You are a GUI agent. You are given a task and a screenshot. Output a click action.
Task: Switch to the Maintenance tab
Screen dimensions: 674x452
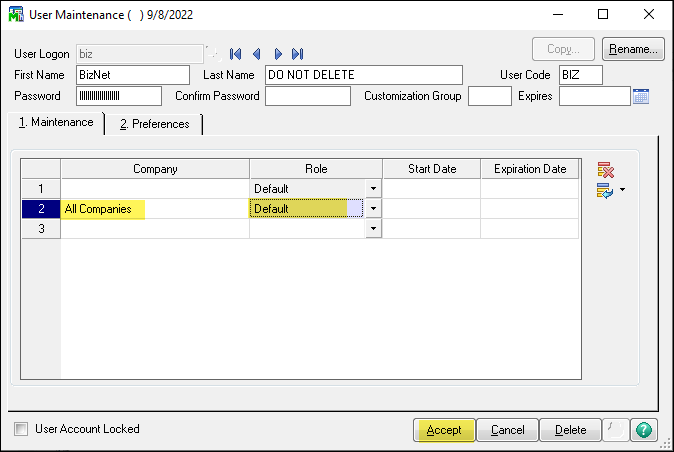click(56, 122)
